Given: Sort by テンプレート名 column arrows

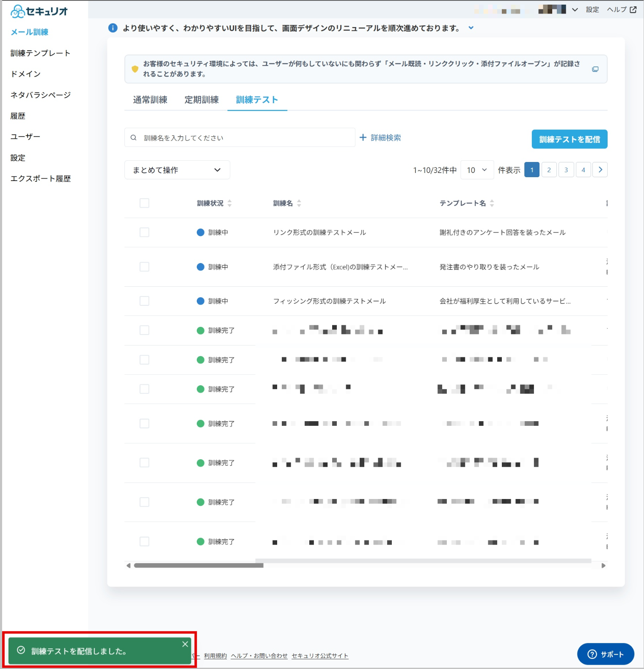Looking at the screenshot, I should [492, 203].
